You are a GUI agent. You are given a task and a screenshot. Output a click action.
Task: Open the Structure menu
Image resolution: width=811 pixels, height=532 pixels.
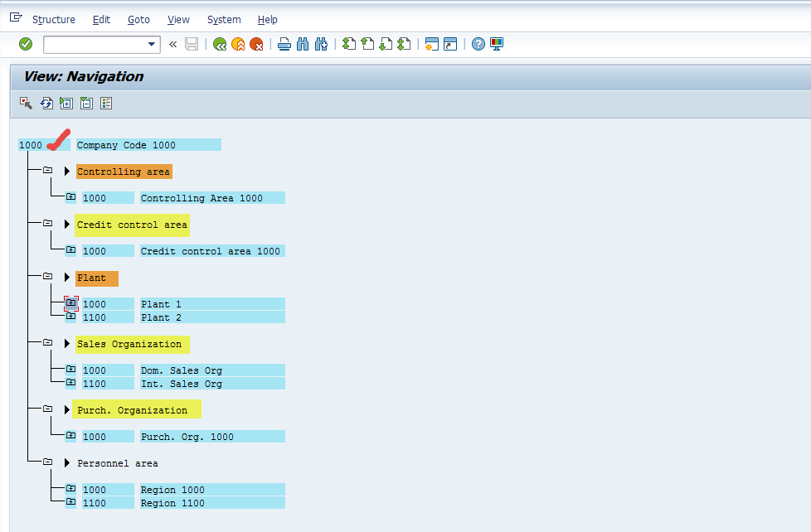(x=54, y=20)
